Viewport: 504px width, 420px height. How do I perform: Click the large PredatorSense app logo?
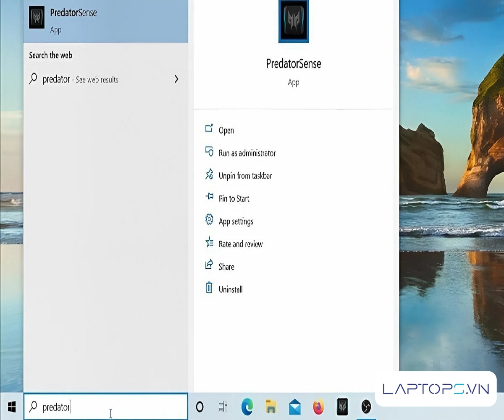click(294, 21)
